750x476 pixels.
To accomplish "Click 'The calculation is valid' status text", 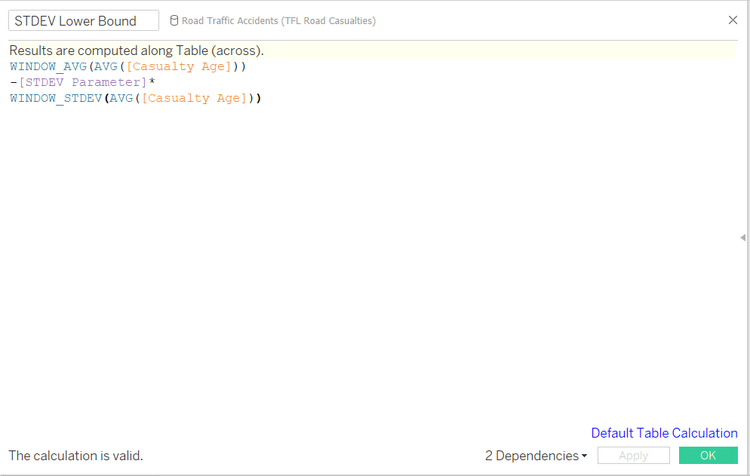I will (x=76, y=456).
